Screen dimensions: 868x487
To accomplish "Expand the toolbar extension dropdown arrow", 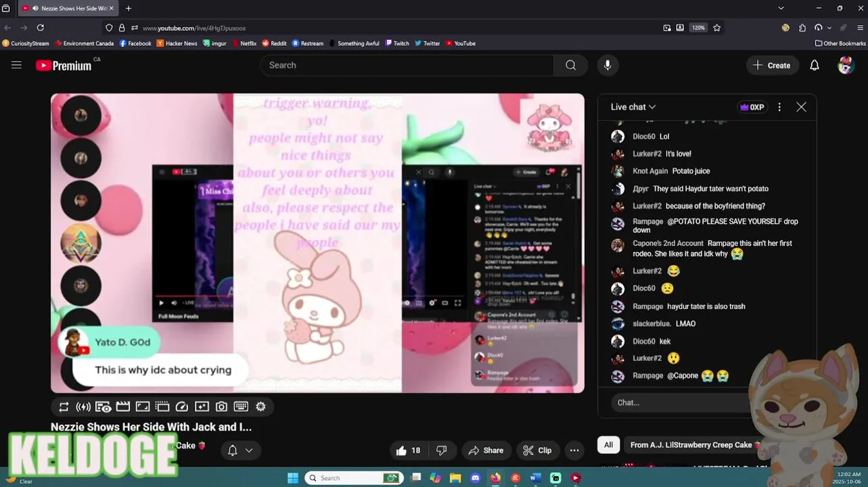I will pos(830,28).
